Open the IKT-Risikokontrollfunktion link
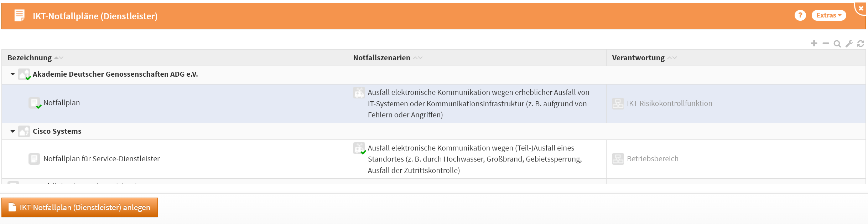Viewport: 868px width, 224px height. click(669, 103)
